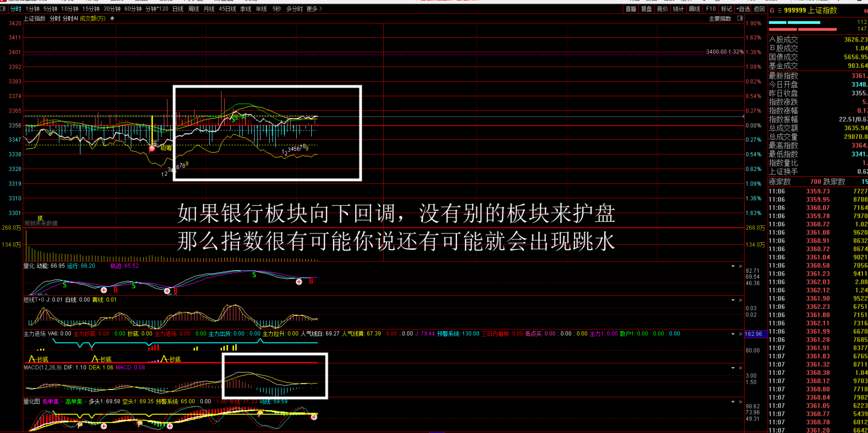Click the 成交额(万) label
Screen dimensions: 868x433
pyautogui.click(x=93, y=19)
